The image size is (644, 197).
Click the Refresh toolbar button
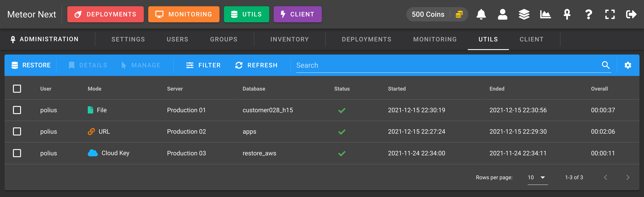[x=256, y=65]
